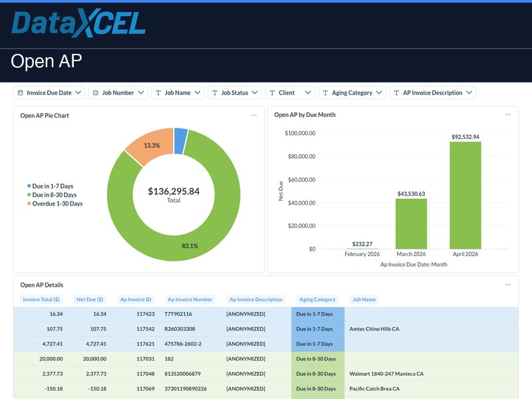532x399 pixels.
Task: Click calendar icon in Invoice Due Date filter
Action: tap(20, 93)
